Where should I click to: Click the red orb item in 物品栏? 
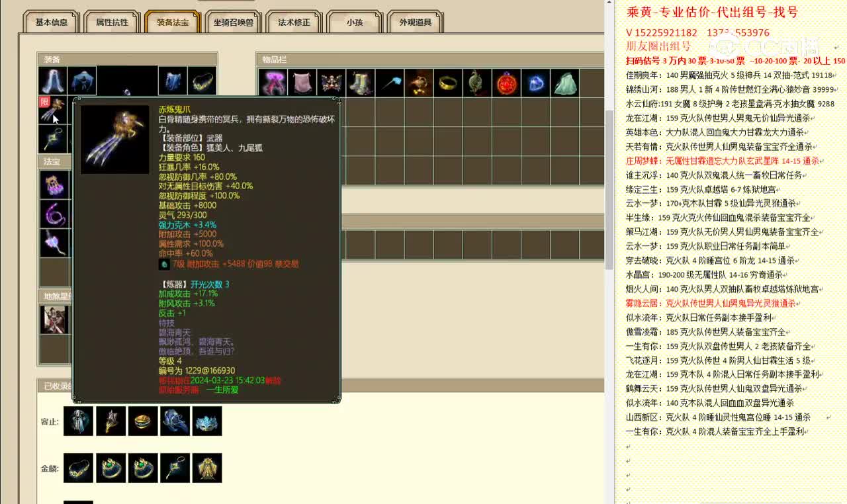coord(506,83)
